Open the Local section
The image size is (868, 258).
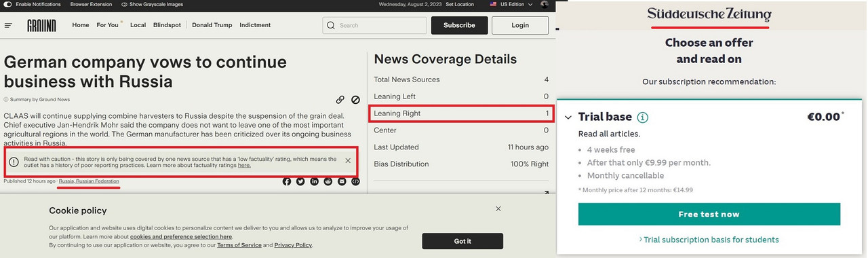[x=138, y=25]
